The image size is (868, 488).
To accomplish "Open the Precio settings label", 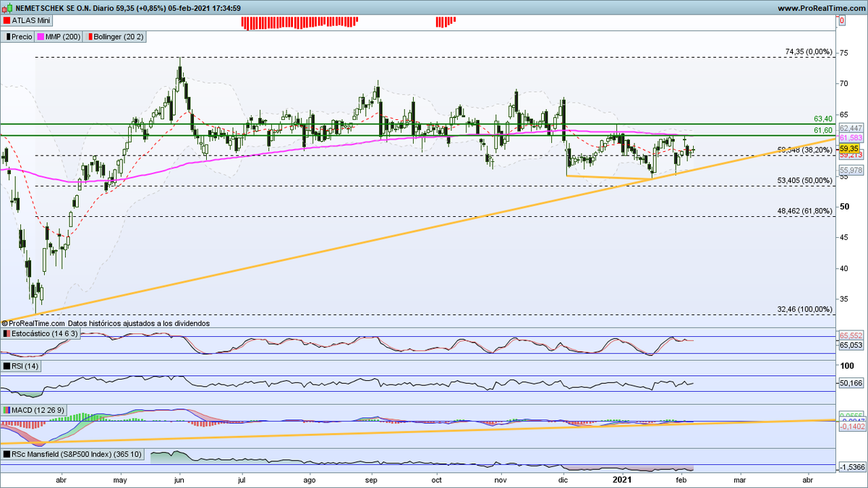I will 21,35.
